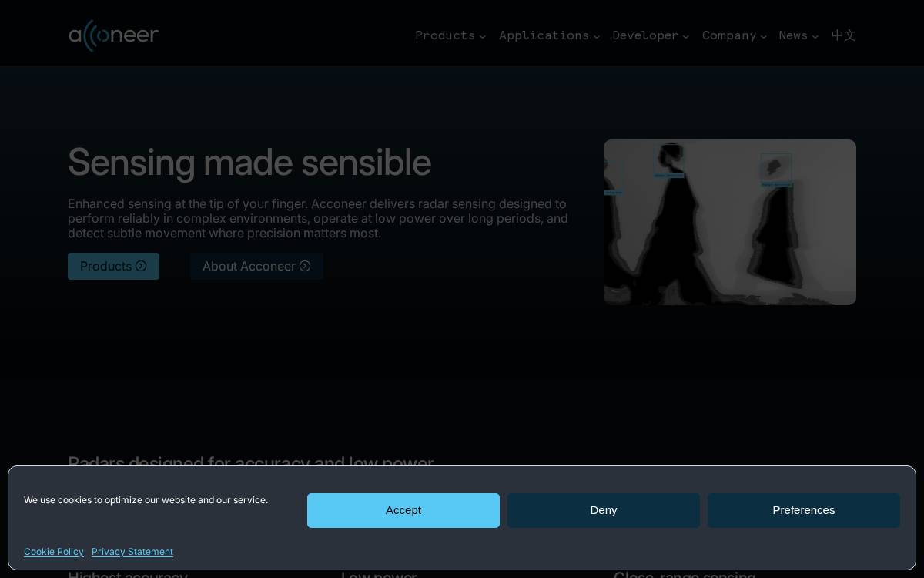The width and height of the screenshot is (924, 578).
Task: Open cookie Preferences
Action: pos(804,510)
